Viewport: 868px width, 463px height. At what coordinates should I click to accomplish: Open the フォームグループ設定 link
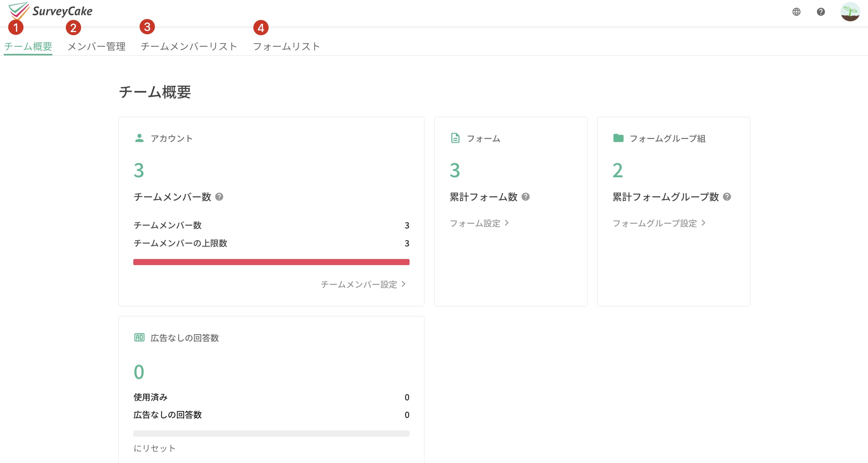click(x=659, y=223)
